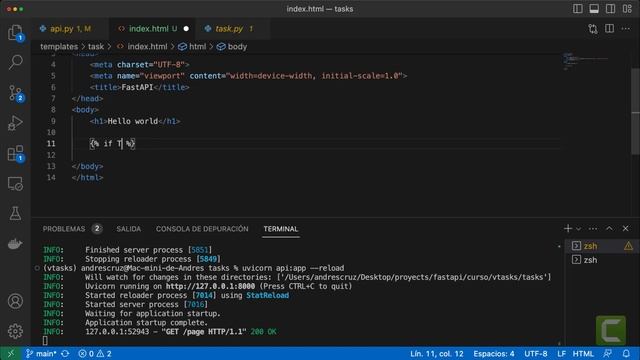Click the feedback icon in status bar
This screenshot has width=640, height=360.
(x=608, y=353)
